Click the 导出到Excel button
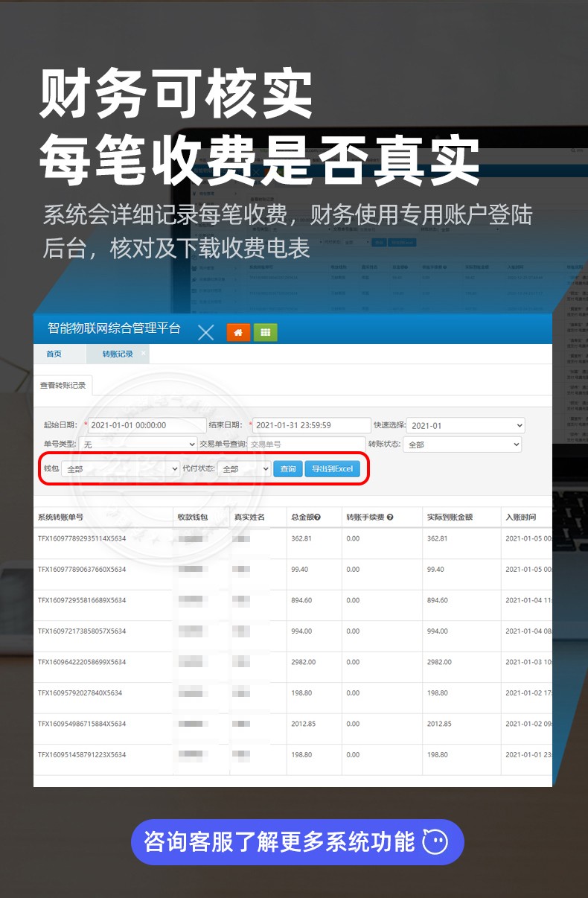Screen dimensions: 588x898 pos(332,469)
